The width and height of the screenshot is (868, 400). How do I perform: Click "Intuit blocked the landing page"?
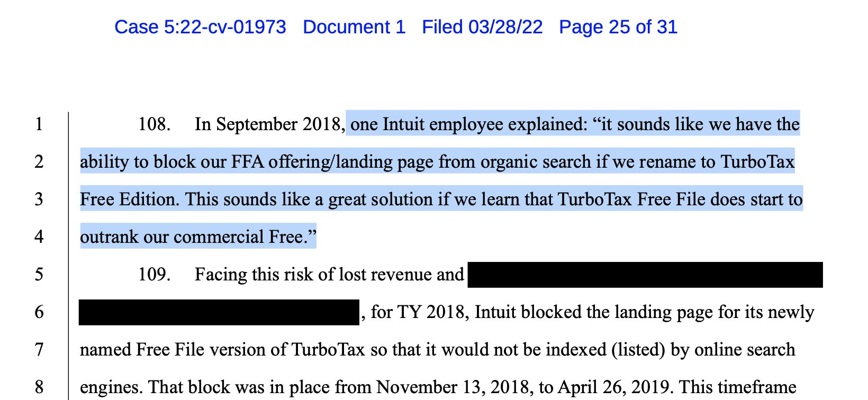click(594, 312)
